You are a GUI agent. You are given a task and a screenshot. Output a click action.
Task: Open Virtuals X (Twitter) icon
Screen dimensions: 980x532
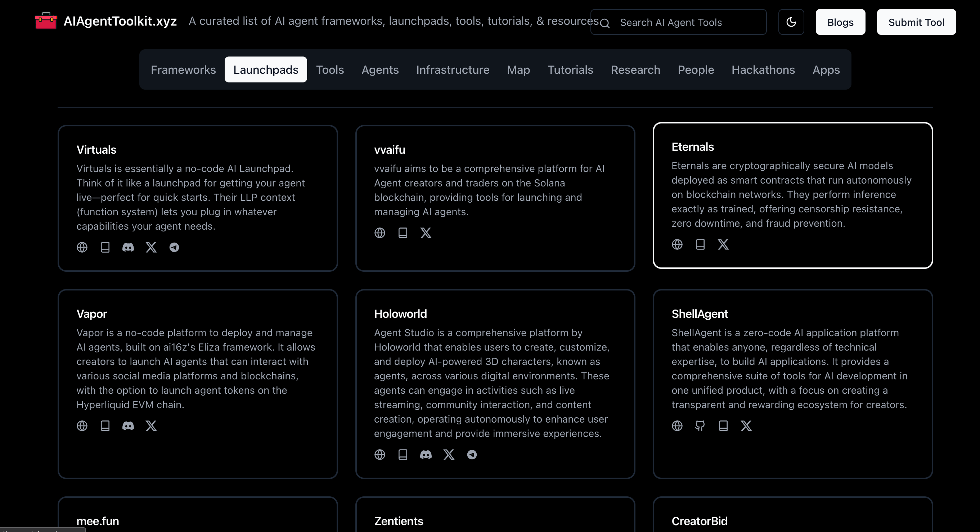tap(151, 247)
